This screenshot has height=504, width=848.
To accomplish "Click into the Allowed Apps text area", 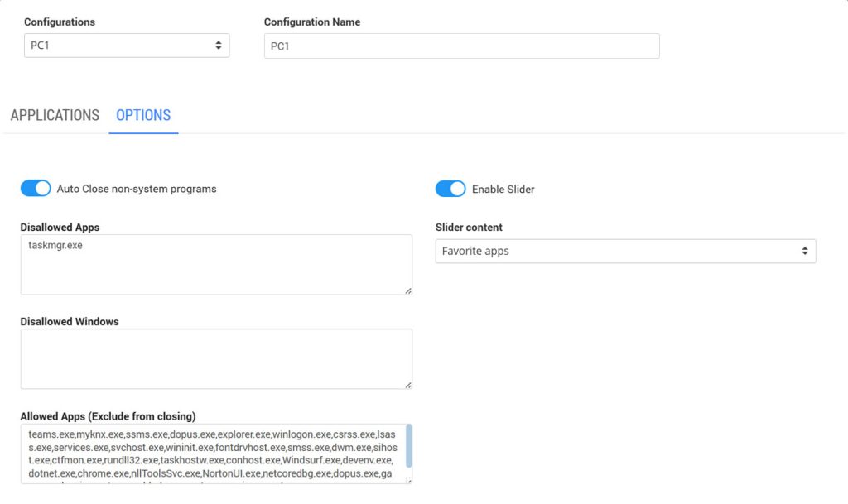I will pyautogui.click(x=211, y=454).
